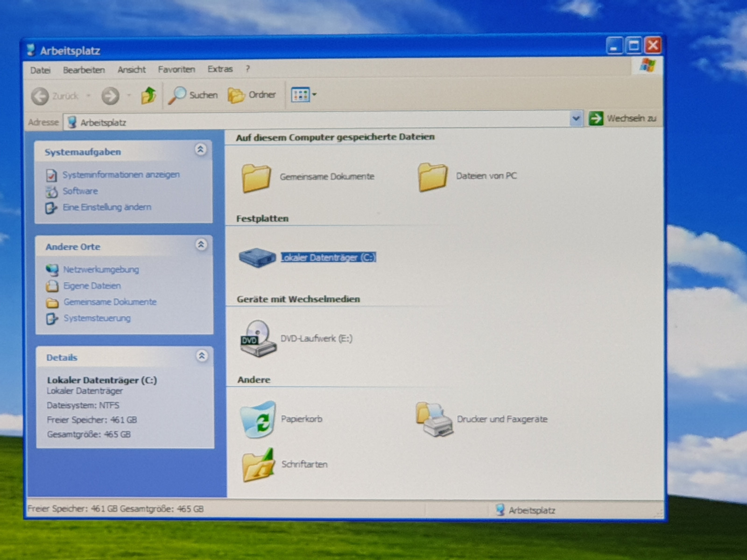Click the Arbeitsplatz address field

click(317, 122)
